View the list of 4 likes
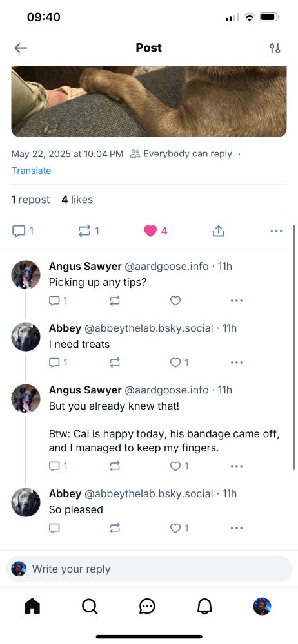 pyautogui.click(x=77, y=200)
